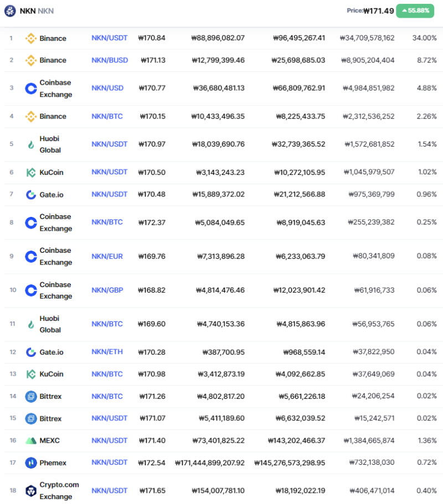Click Coinbase Exchange logo in row 3

coord(31,89)
